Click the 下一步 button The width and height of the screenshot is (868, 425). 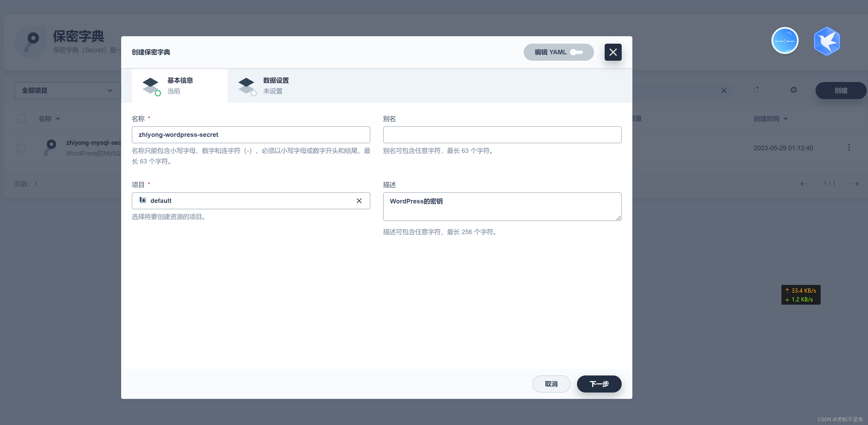599,384
